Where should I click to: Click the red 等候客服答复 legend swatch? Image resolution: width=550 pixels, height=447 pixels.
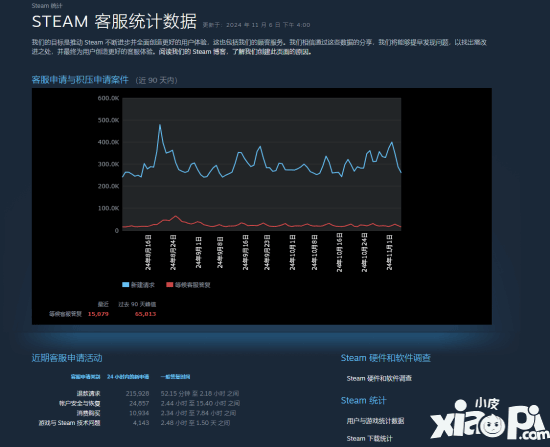pos(170,285)
